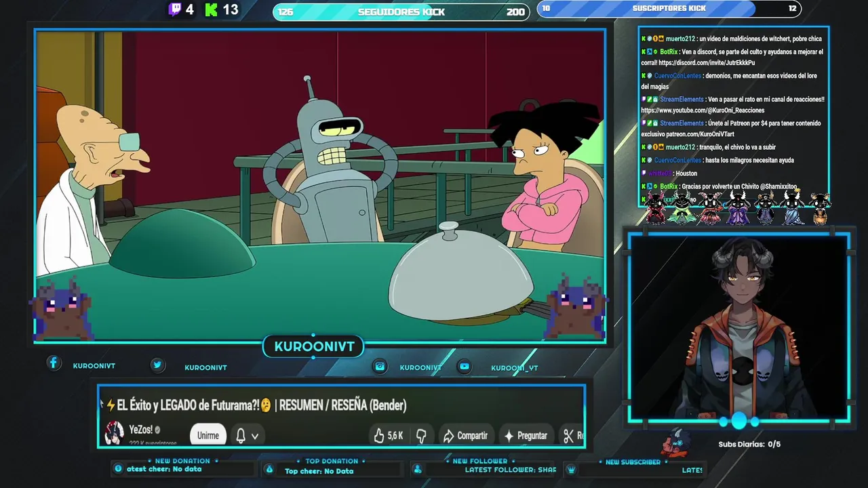Open the discord.com/invite link in chat
This screenshot has height=488, width=868.
coord(707,63)
